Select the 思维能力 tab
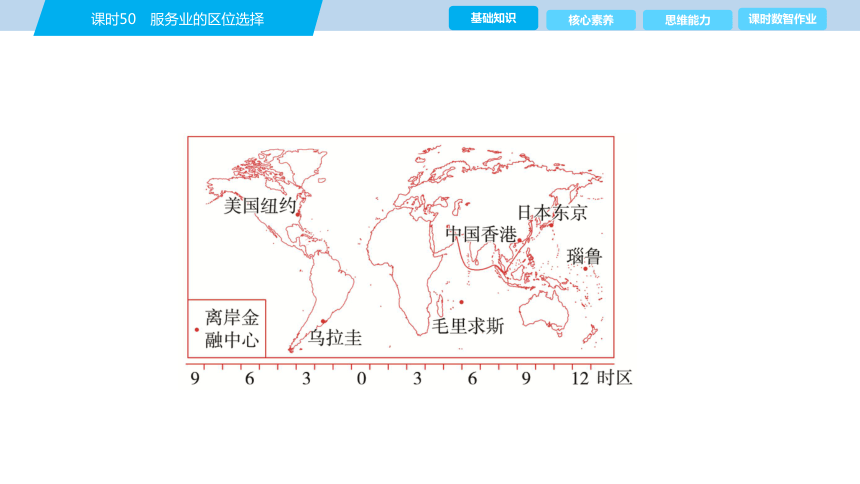 (x=687, y=20)
